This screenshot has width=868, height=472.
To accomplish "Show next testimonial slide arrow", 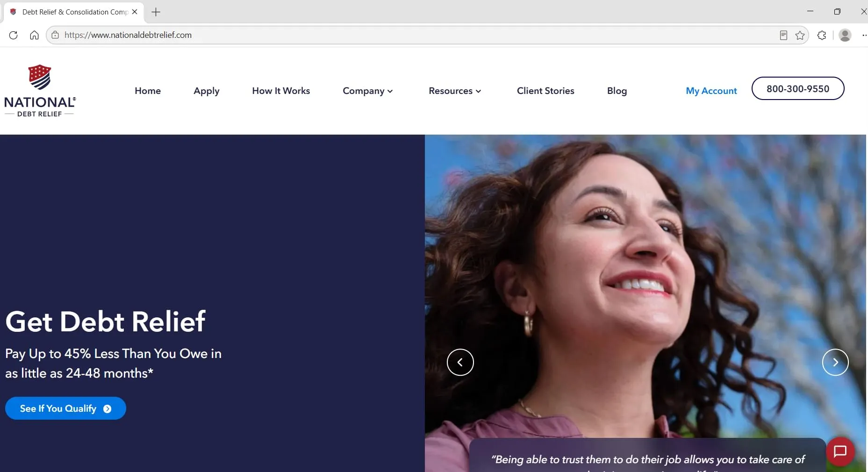I will point(835,362).
